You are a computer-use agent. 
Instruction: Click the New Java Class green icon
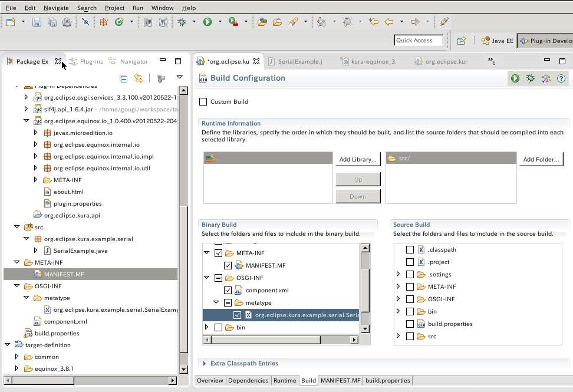click(x=119, y=22)
